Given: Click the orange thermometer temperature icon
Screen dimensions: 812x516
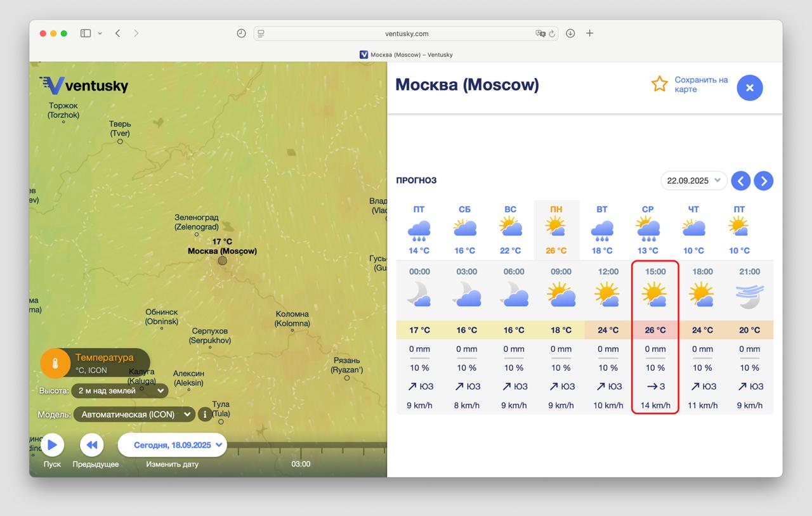Looking at the screenshot, I should (55, 364).
